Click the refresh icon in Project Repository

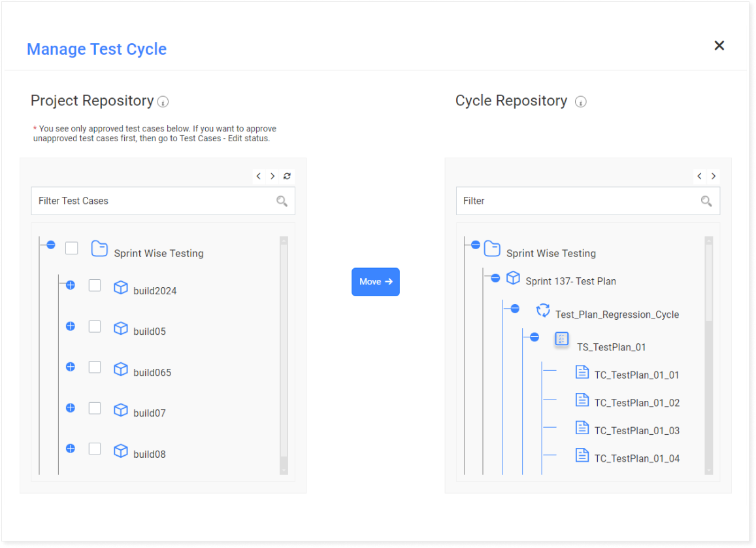(287, 176)
